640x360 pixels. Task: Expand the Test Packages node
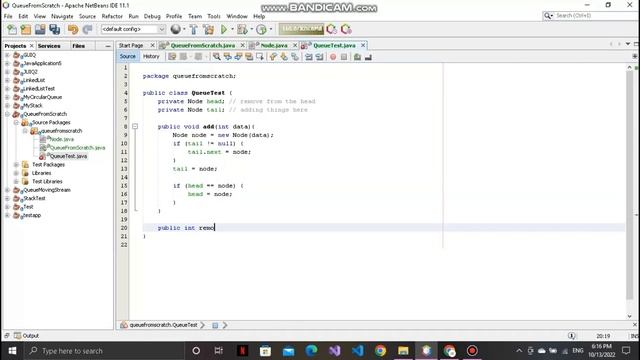coord(16,164)
